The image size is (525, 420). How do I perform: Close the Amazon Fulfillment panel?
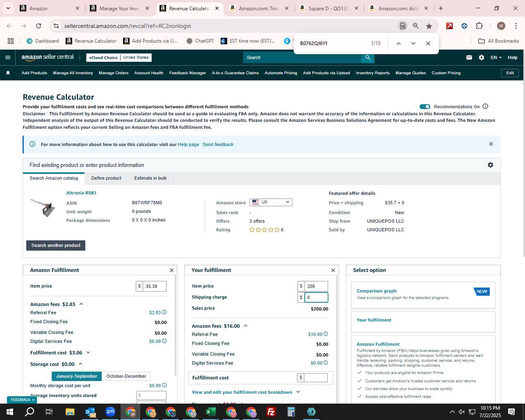171,270
